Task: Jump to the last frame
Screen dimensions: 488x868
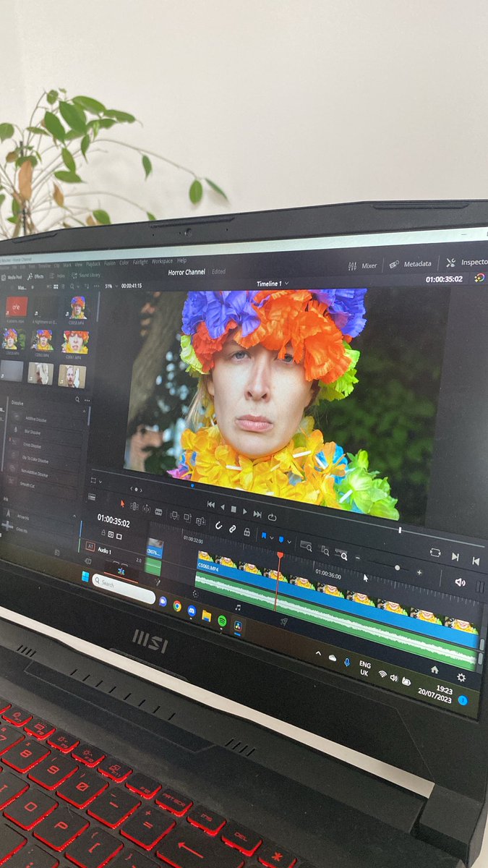Action: point(257,513)
